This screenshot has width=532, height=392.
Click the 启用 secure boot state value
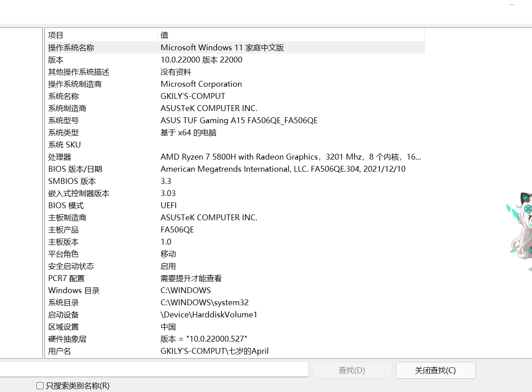point(168,266)
